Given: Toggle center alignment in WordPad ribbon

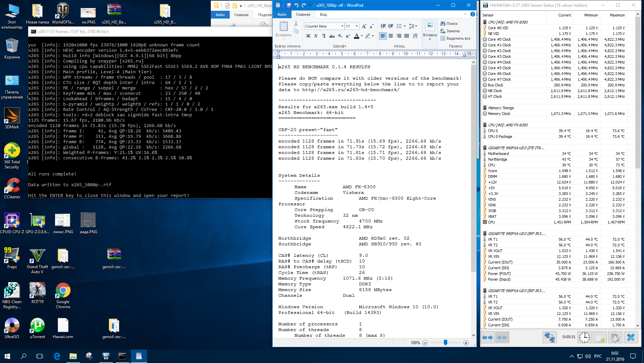Looking at the screenshot, I should pyautogui.click(x=391, y=36).
